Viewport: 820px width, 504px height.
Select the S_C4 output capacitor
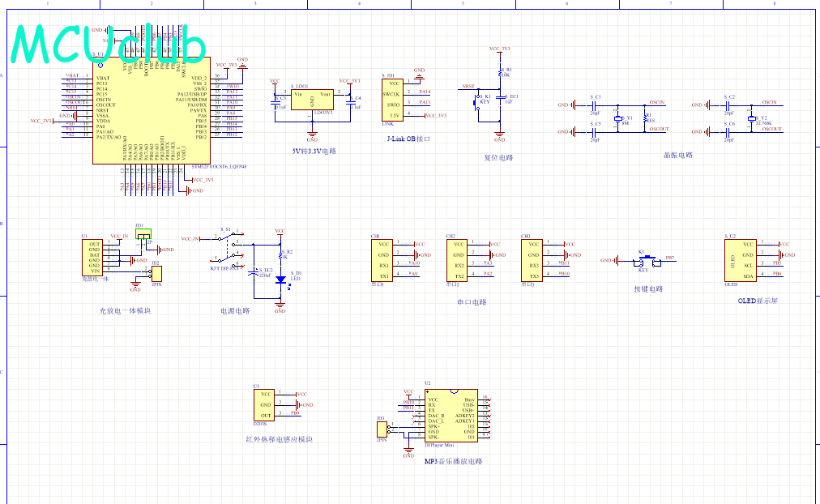click(x=350, y=102)
